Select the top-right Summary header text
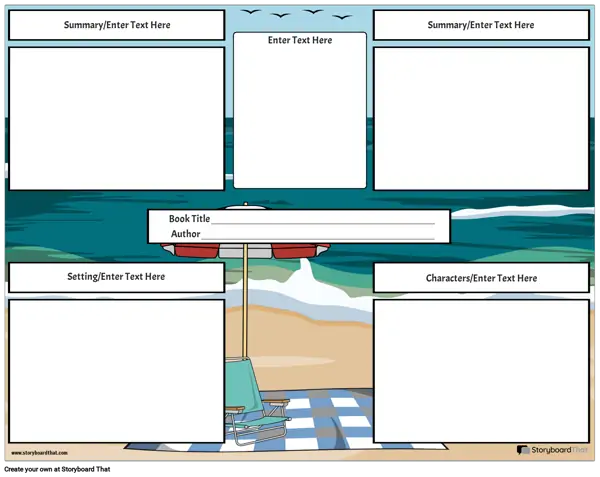Image resolution: width=600 pixels, height=477 pixels. point(481,25)
